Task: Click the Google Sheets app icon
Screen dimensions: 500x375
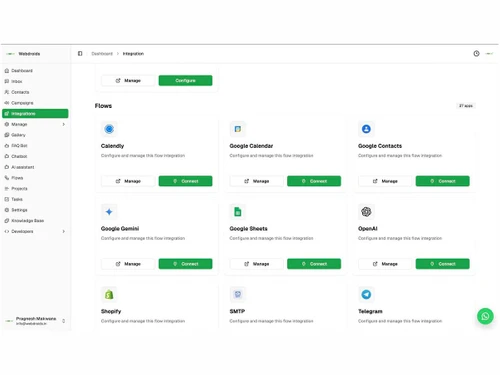Action: pyautogui.click(x=238, y=212)
